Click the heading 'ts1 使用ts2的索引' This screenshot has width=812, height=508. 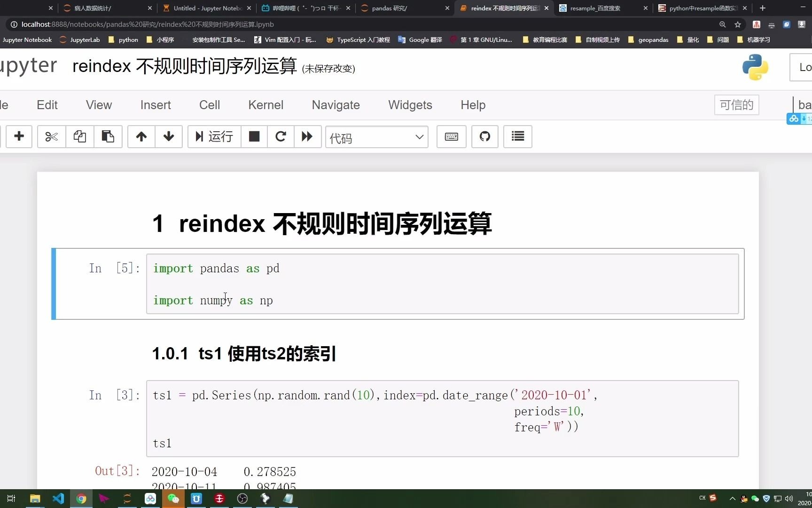(267, 354)
